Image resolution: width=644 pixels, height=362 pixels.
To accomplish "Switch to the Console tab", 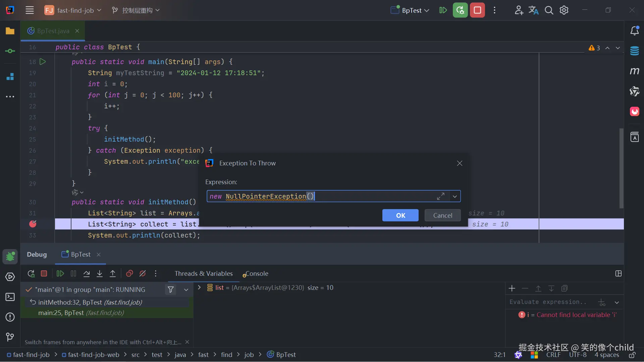I will [x=257, y=274].
